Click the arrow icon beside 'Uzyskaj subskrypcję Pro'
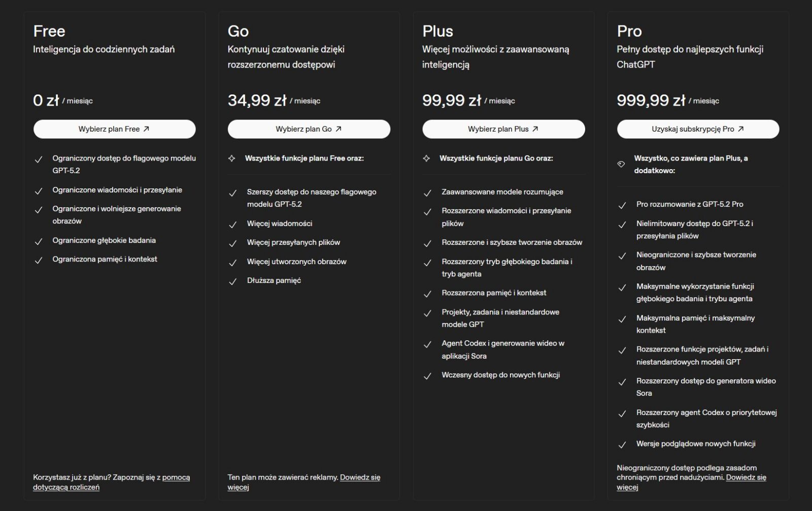812x511 pixels. pyautogui.click(x=740, y=129)
